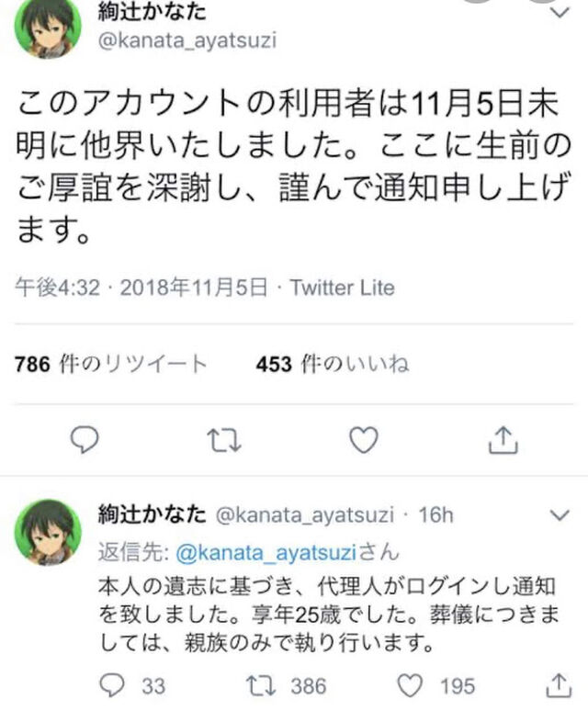
Task: Click the Twitter Lite source label
Action: pyautogui.click(x=343, y=288)
